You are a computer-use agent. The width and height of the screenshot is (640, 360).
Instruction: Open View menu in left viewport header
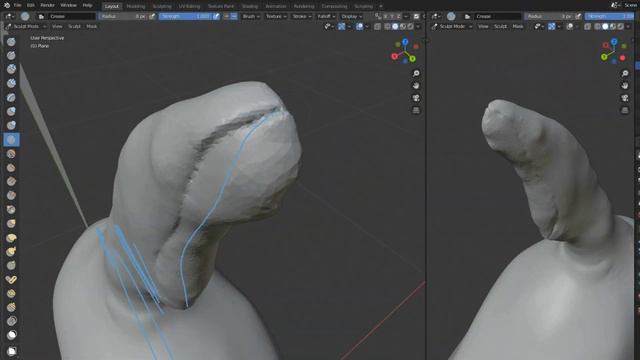tap(57, 27)
